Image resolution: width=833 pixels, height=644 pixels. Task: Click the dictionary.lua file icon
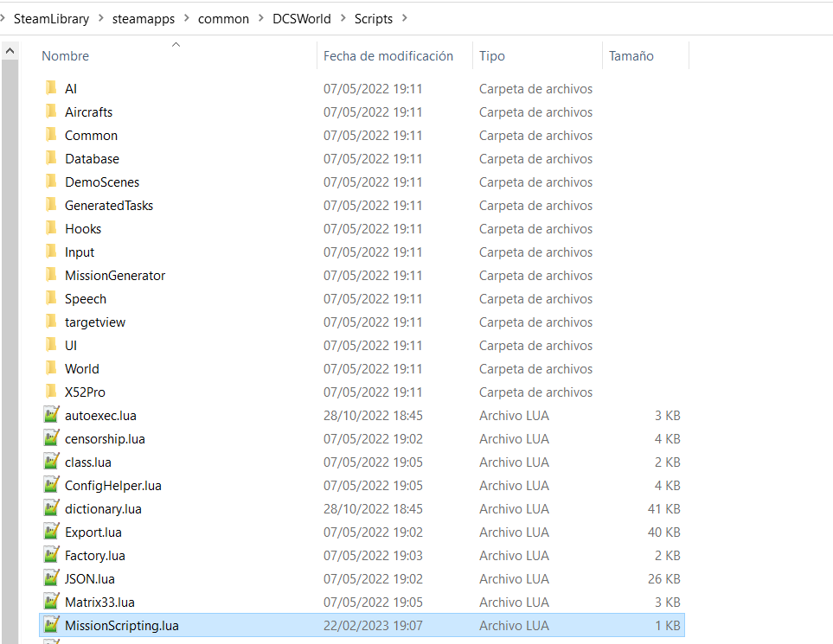[x=51, y=508]
